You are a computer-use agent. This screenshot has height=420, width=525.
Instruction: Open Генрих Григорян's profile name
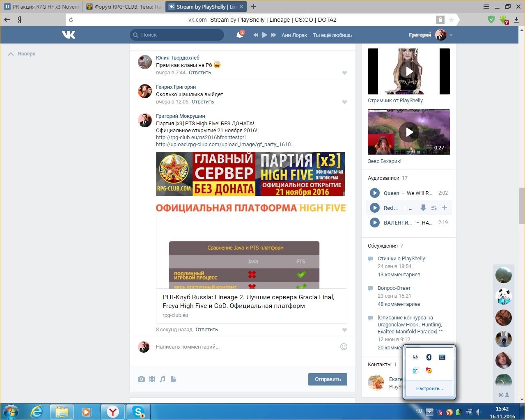176,87
